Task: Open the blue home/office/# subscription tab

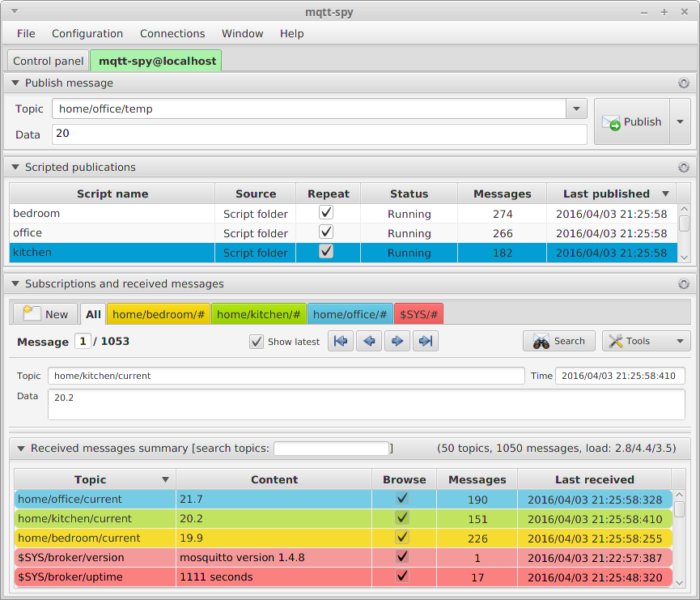Action: 350,314
